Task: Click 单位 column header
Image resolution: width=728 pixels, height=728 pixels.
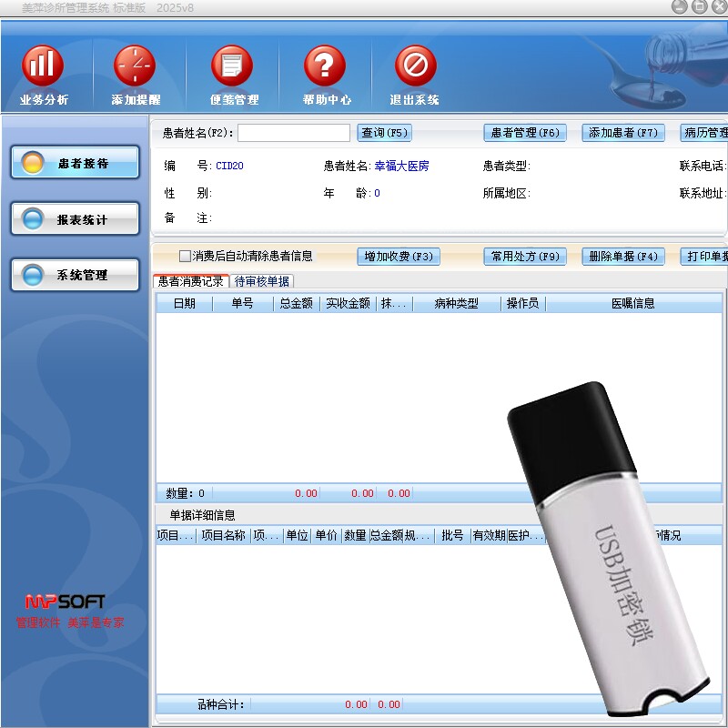Action: tap(298, 535)
